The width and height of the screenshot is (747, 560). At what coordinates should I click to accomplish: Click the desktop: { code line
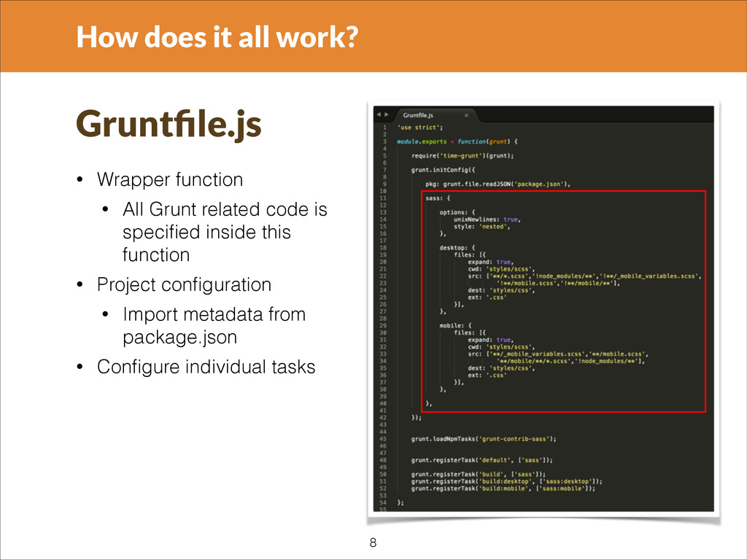[x=457, y=248]
